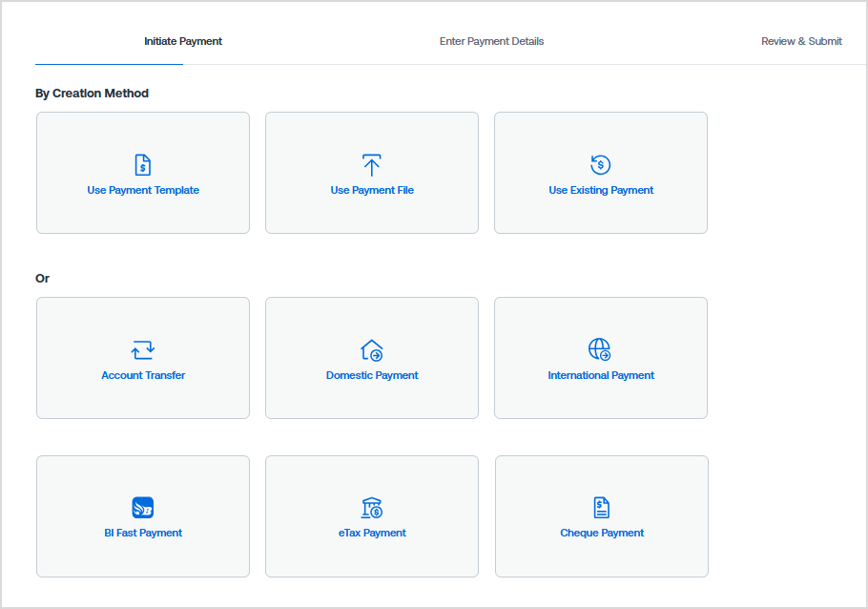Click the Use Payment File upload arrow icon
The image size is (868, 609).
(371, 165)
